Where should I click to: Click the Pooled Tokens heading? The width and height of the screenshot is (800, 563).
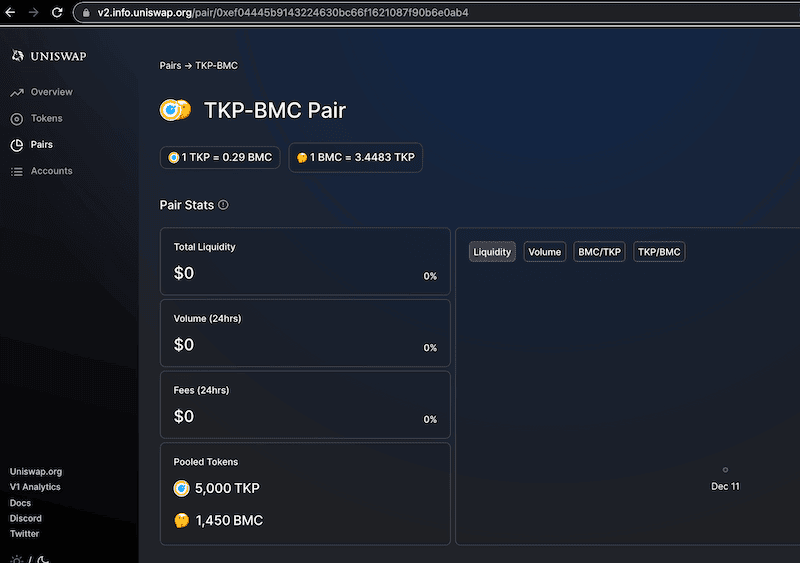tap(206, 461)
